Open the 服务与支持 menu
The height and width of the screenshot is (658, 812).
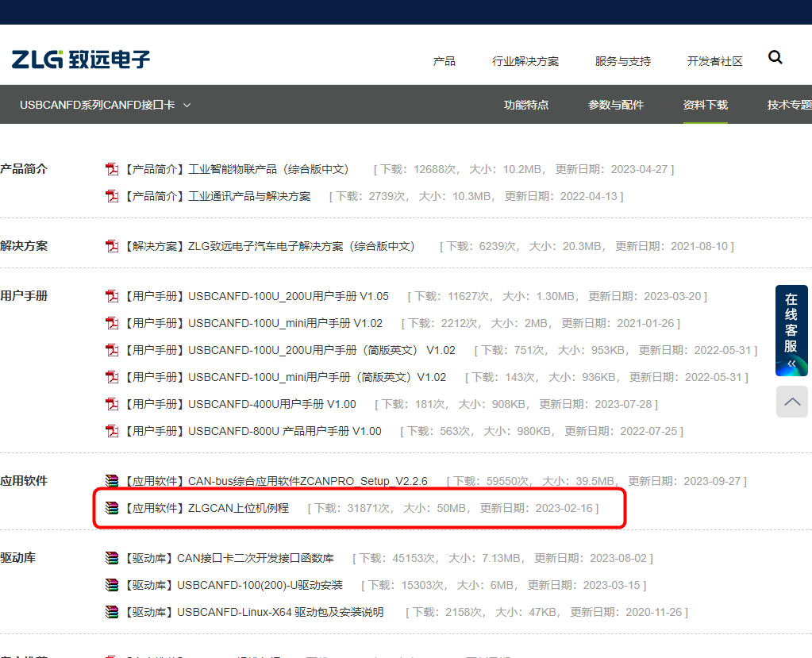point(622,61)
